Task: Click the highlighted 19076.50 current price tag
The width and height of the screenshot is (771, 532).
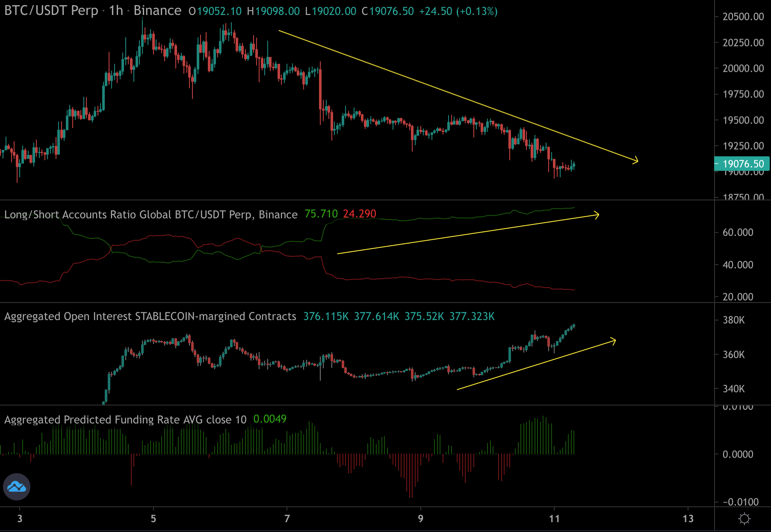Action: click(x=743, y=164)
